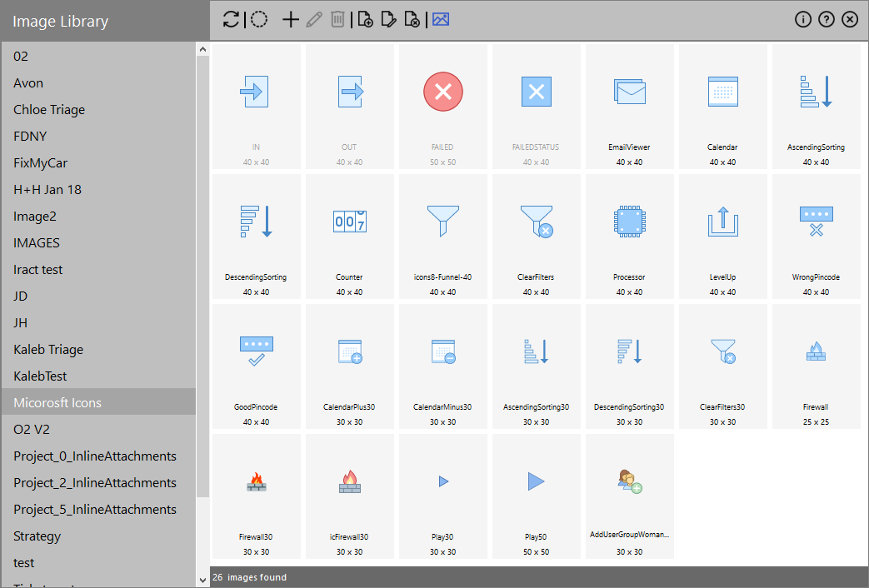Screen dimensions: 869x588
Task: Select the Calendar image
Action: 722,107
